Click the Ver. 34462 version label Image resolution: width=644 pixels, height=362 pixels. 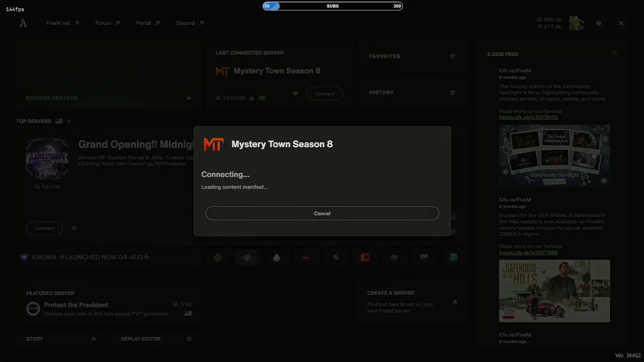pyautogui.click(x=628, y=355)
